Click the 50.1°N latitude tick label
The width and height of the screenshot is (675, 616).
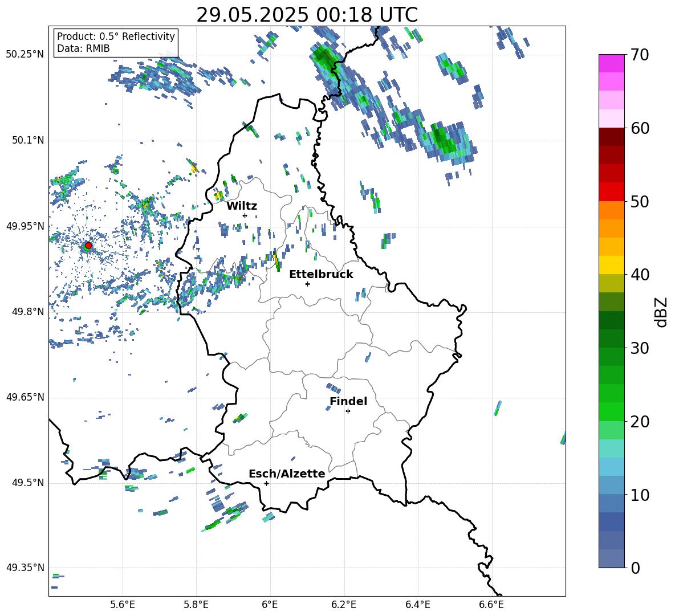[x=27, y=140]
